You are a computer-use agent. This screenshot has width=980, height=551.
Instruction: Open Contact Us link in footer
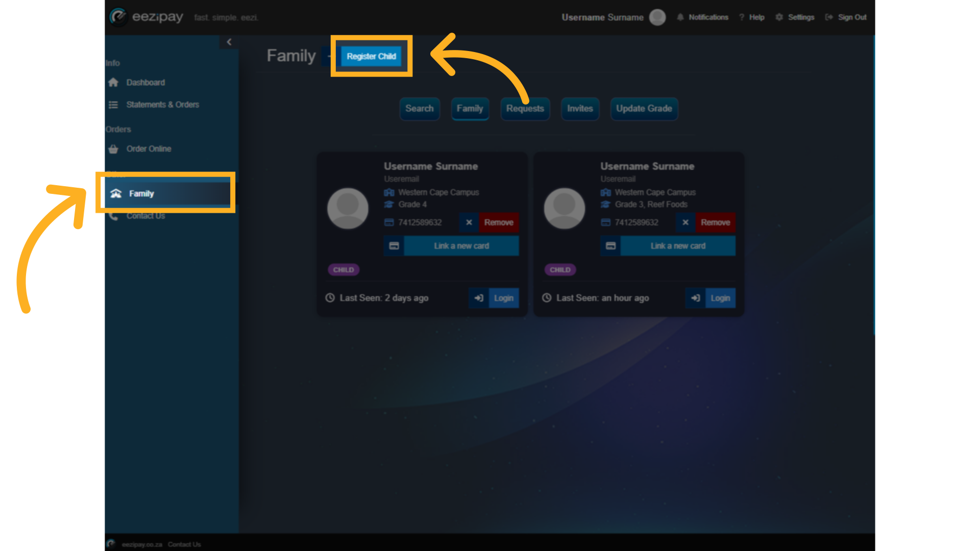point(184,544)
